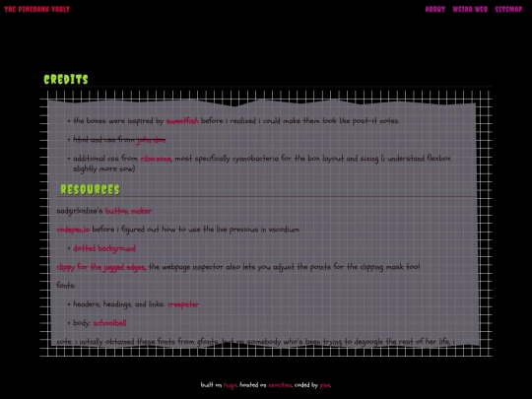Image resolution: width=532 pixels, height=399 pixels.
Task: Visit the codepen.io link
Action: coord(73,230)
